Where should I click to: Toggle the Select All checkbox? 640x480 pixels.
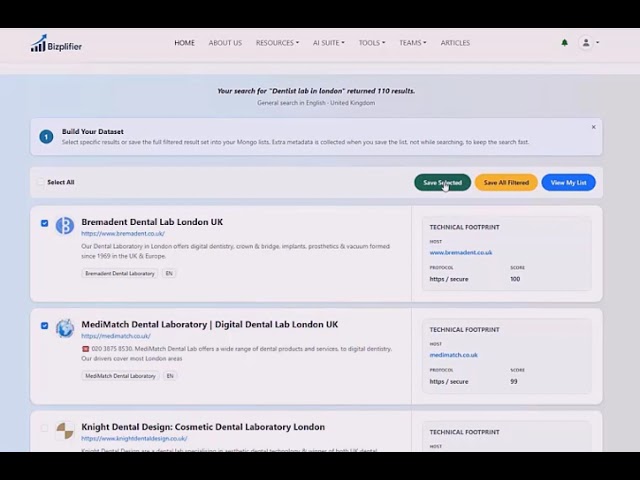(x=41, y=182)
